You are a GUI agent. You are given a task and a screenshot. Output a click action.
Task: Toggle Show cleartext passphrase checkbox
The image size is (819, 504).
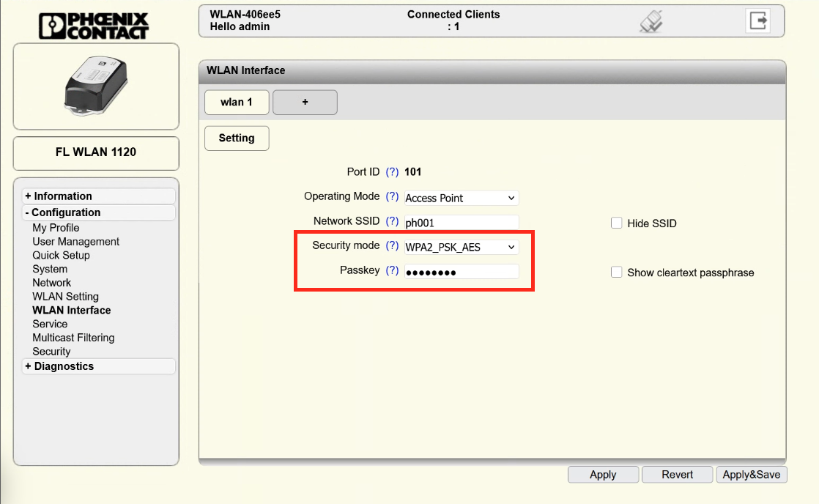tap(616, 273)
